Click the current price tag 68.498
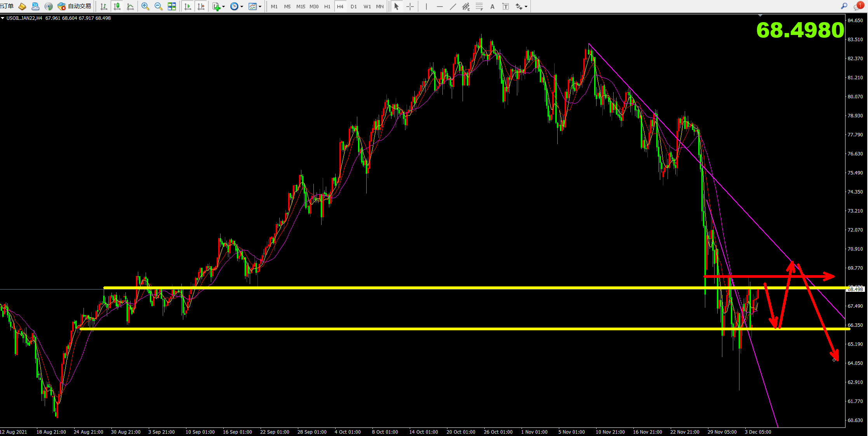 (x=855, y=289)
